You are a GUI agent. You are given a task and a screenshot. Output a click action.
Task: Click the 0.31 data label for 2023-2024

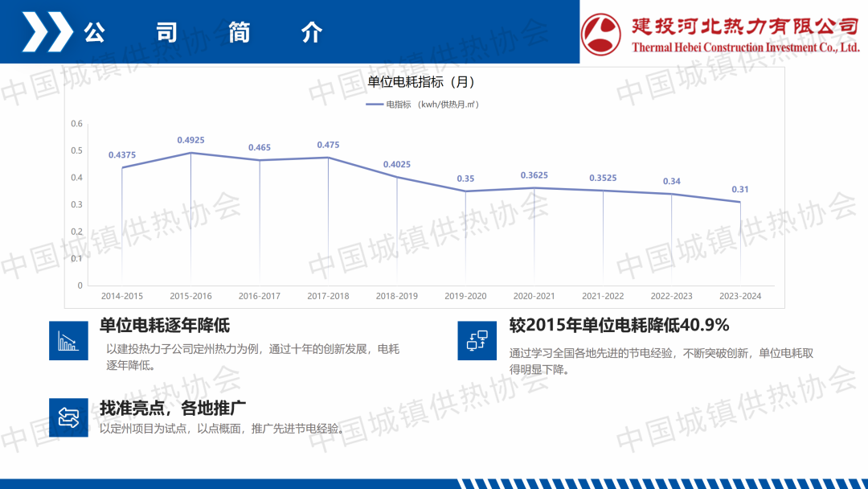point(739,190)
